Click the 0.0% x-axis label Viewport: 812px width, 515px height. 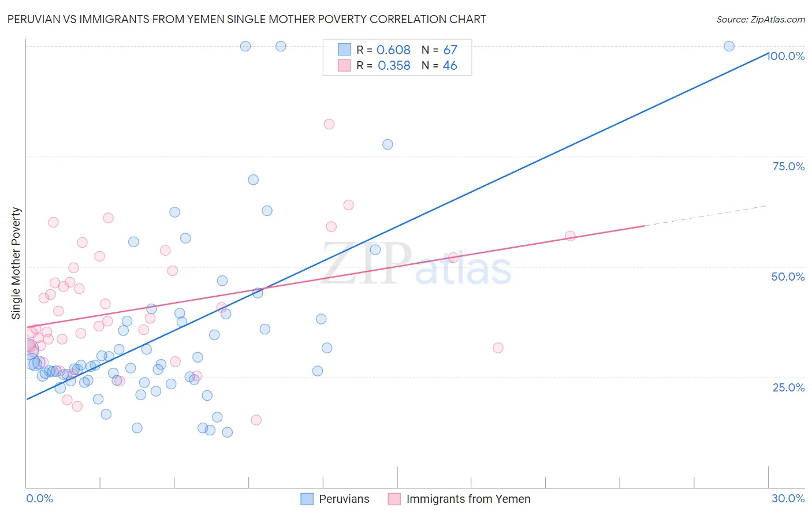click(x=39, y=498)
